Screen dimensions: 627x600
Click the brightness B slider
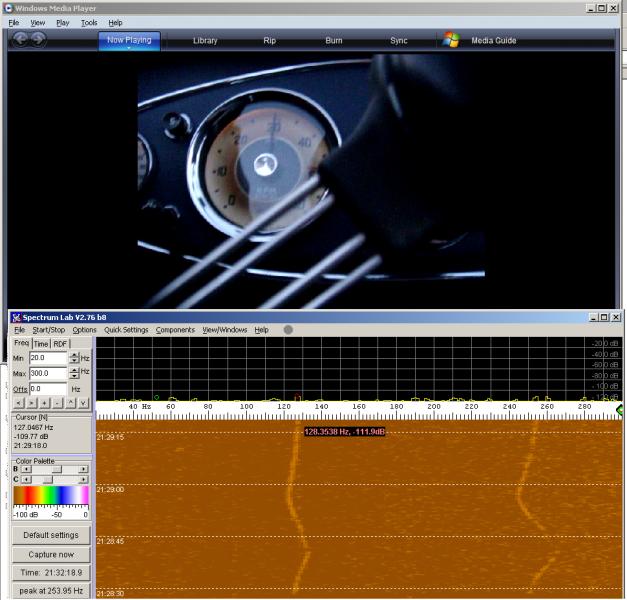(56, 468)
